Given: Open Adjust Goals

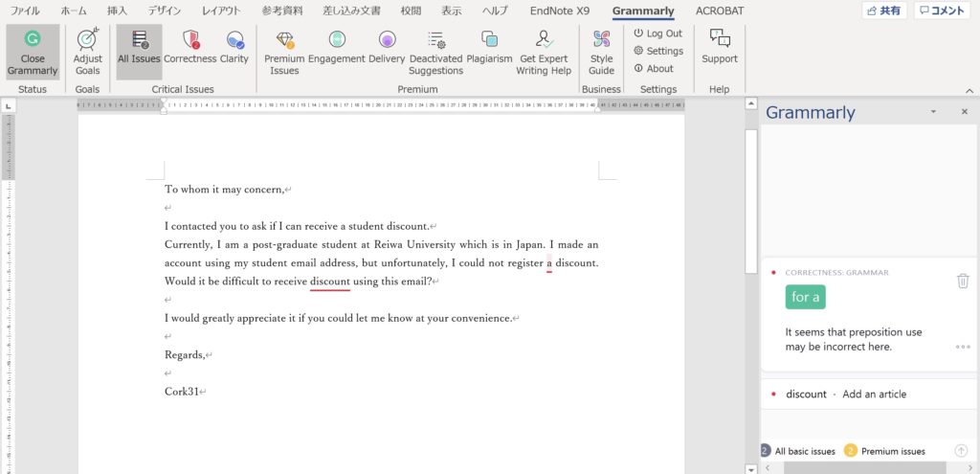Looking at the screenshot, I should click(87, 53).
